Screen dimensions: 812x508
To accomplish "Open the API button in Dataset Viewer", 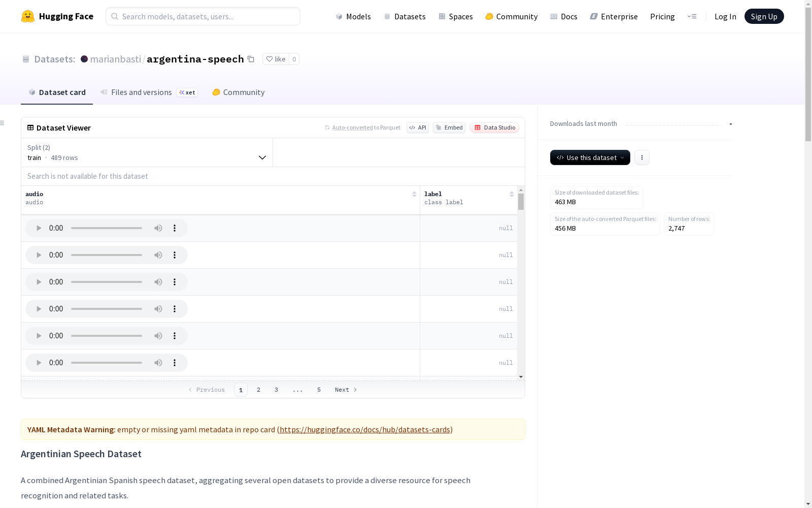I will (x=418, y=128).
